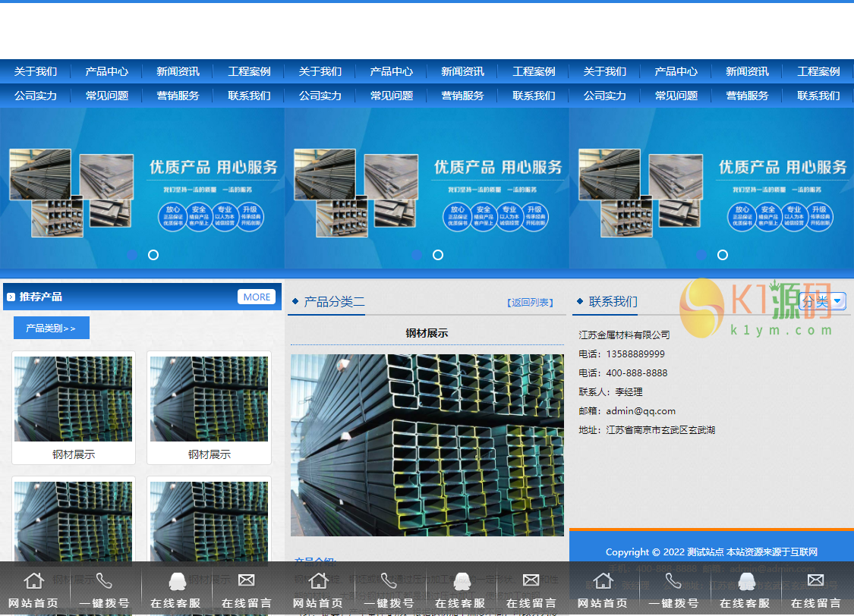The width and height of the screenshot is (854, 616).
Task: Click the 产品分类二 section heading
Action: pos(334,302)
